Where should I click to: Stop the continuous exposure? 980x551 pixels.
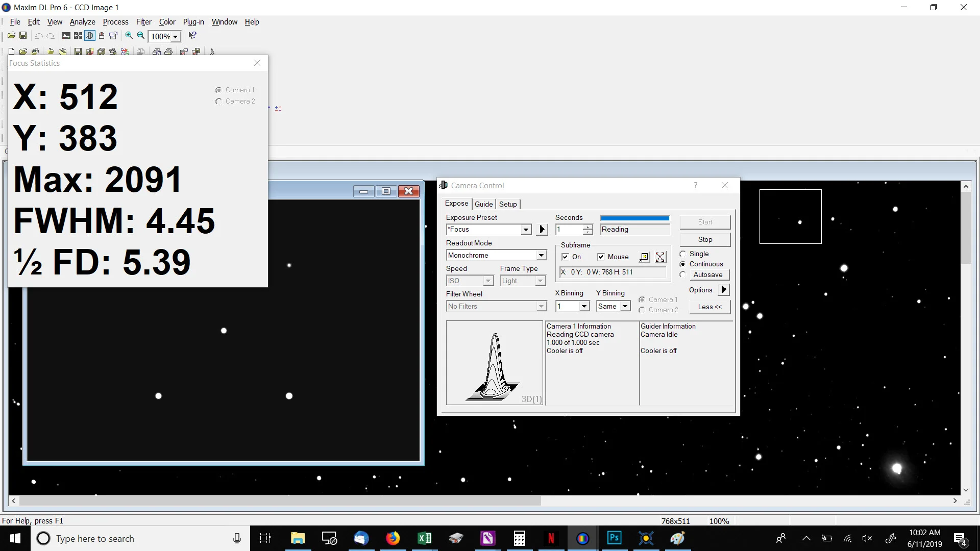click(705, 239)
